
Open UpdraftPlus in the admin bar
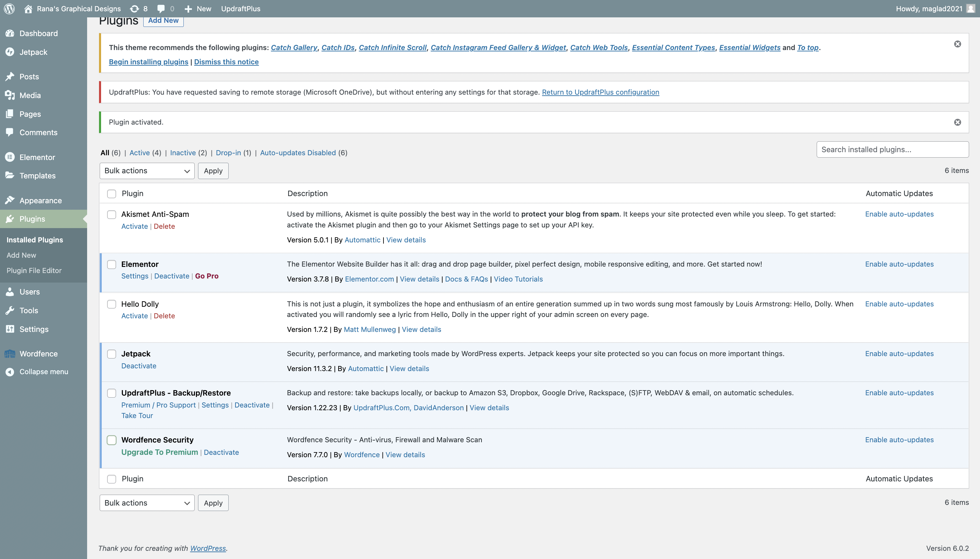pyautogui.click(x=241, y=9)
